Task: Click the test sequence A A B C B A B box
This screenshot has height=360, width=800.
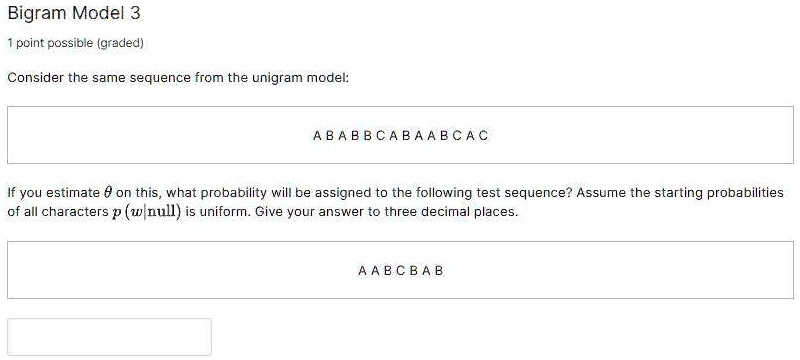Action: 400,270
